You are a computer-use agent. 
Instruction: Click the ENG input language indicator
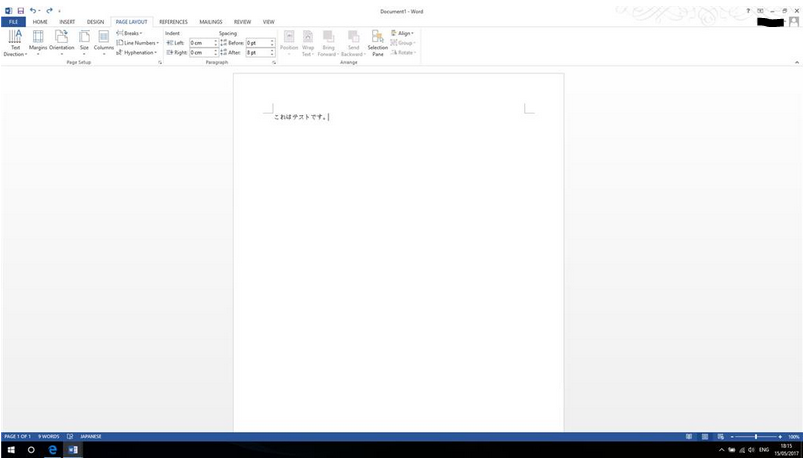pyautogui.click(x=764, y=450)
